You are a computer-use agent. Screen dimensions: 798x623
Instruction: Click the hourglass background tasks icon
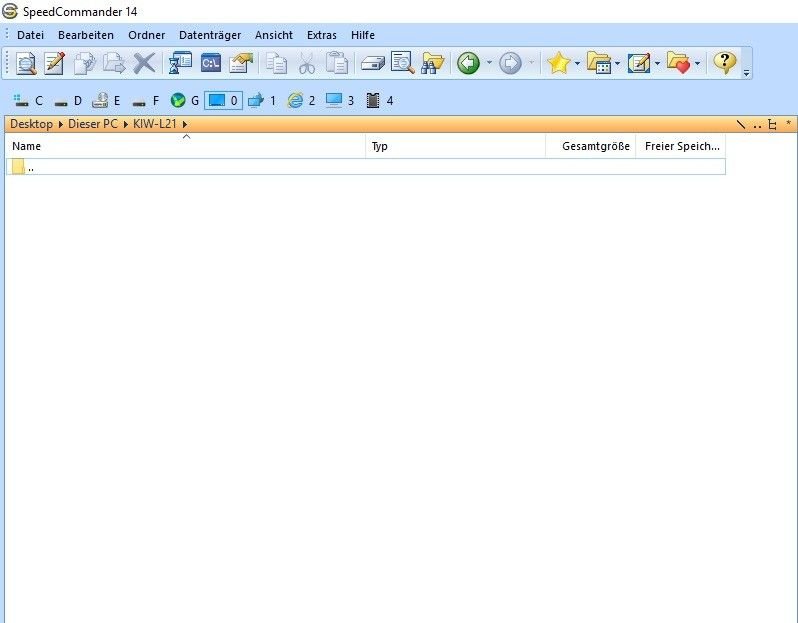click(x=180, y=63)
